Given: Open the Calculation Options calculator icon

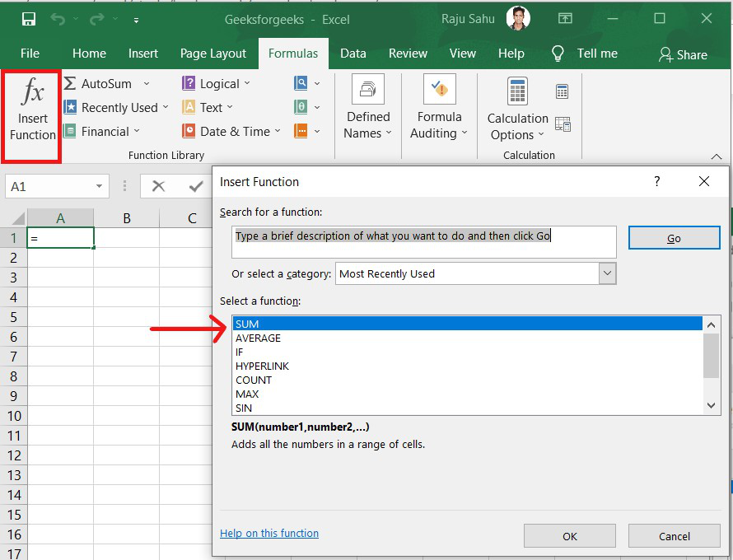Looking at the screenshot, I should click(517, 91).
